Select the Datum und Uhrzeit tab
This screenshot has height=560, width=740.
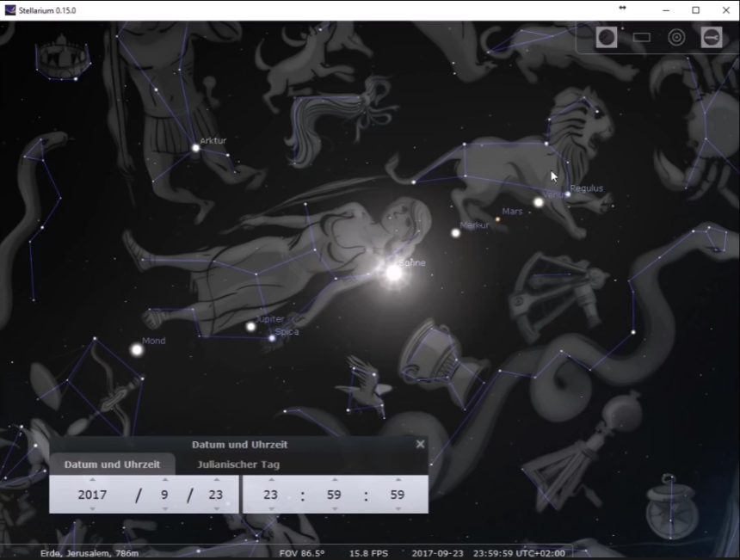point(113,465)
